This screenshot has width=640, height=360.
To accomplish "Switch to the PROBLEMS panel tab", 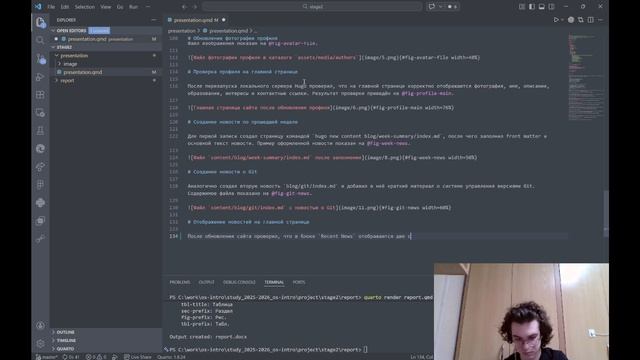I will (x=180, y=282).
